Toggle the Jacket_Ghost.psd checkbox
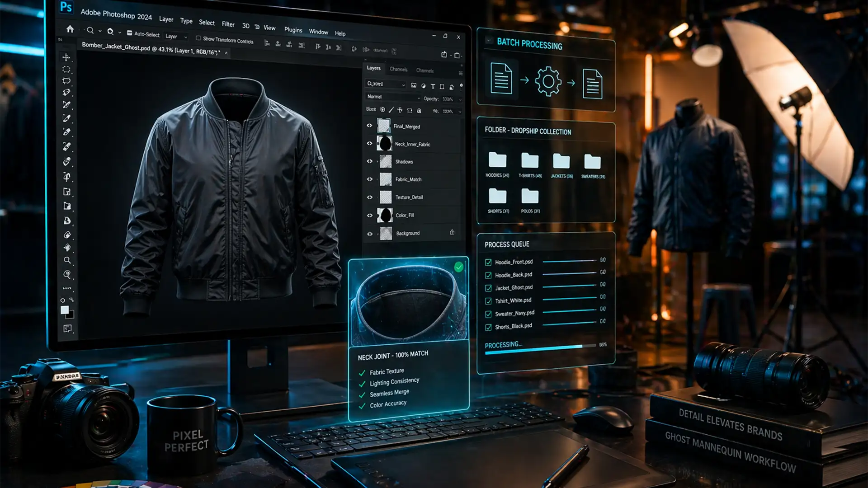Screen dimensions: 868x488 click(489, 287)
